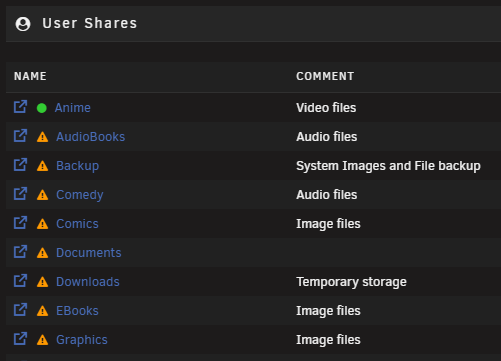Open the Backup share link
Viewport: 501px width, 361px height.
[77, 166]
